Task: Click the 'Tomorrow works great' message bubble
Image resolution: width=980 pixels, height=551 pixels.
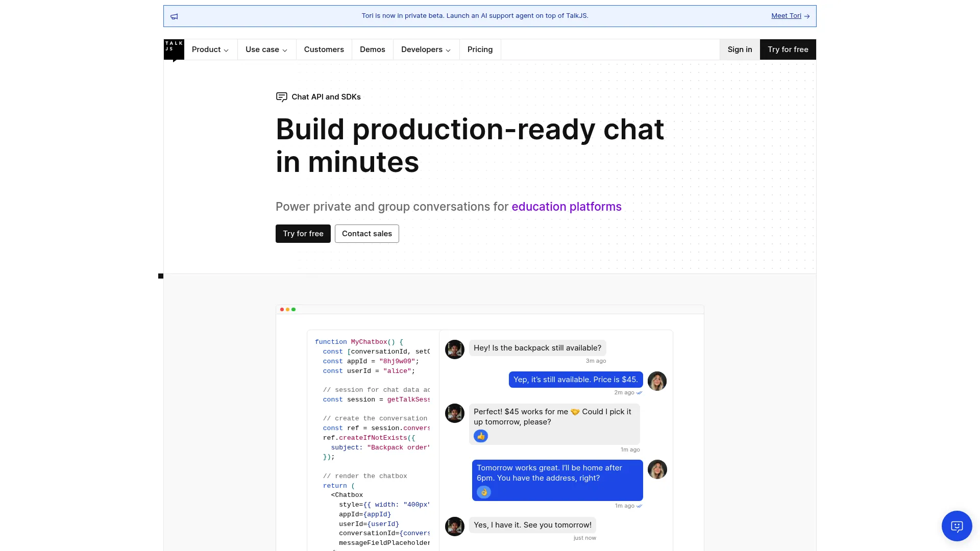Action: (557, 480)
